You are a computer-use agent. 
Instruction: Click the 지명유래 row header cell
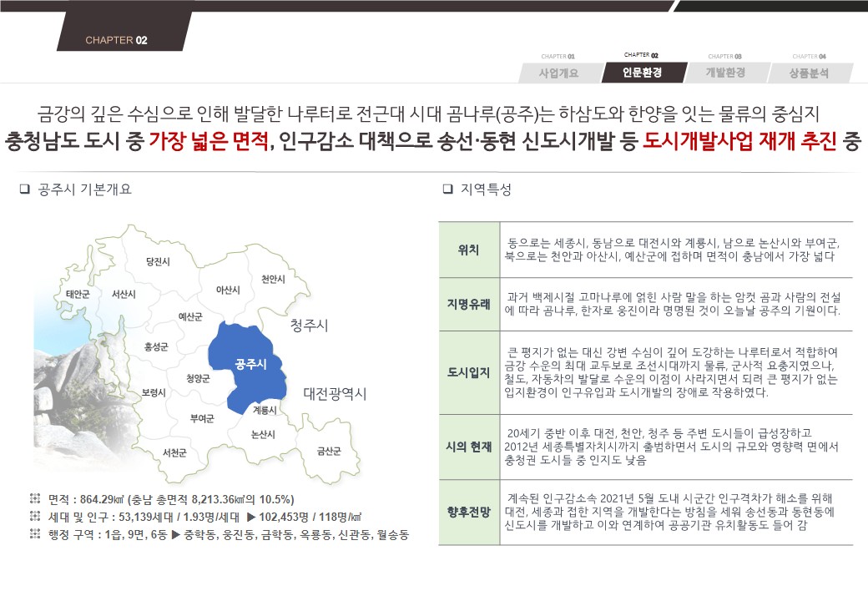point(469,305)
